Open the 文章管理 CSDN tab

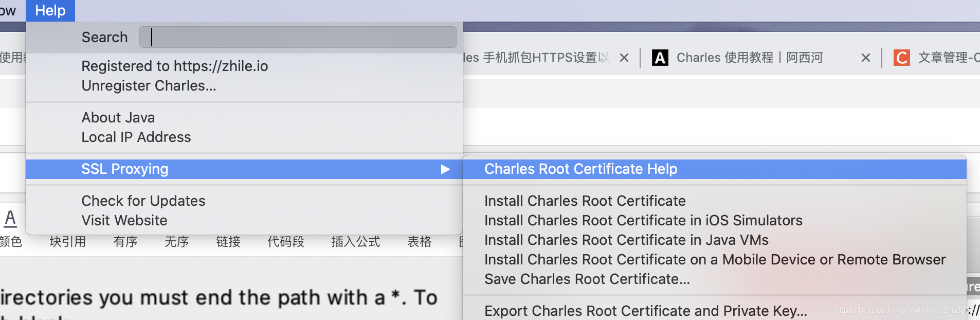tap(949, 58)
